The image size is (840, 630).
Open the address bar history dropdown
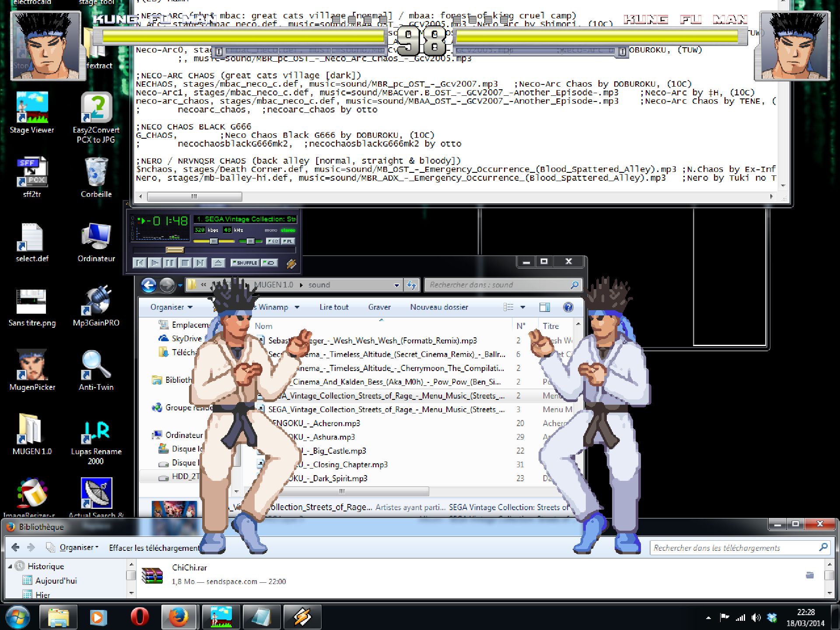tap(397, 285)
